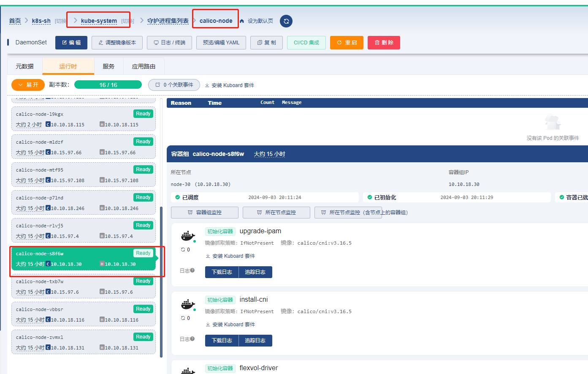Click the C icon in calico-node-l9kgx row
Screen dimensions: 588x374
[x=48, y=124]
